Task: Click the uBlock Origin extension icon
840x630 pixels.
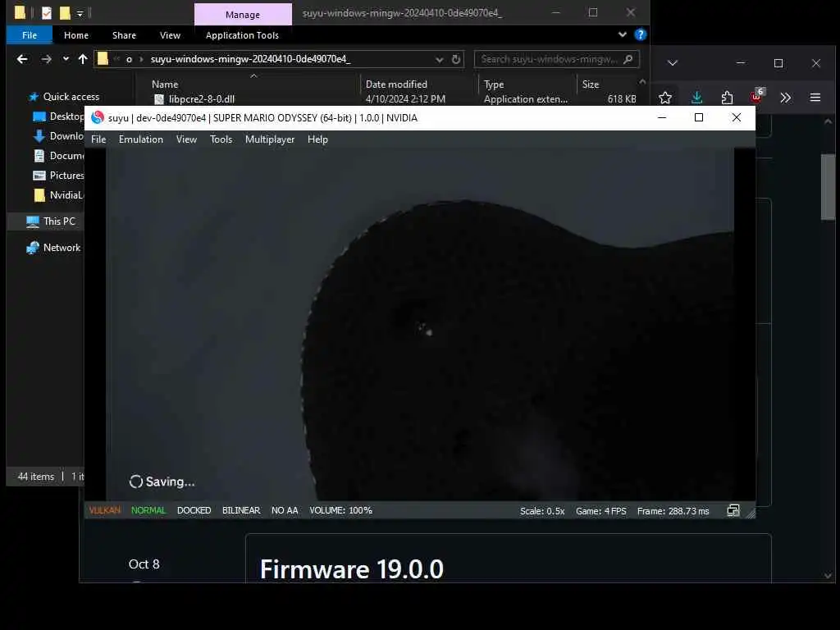Action: [757, 97]
